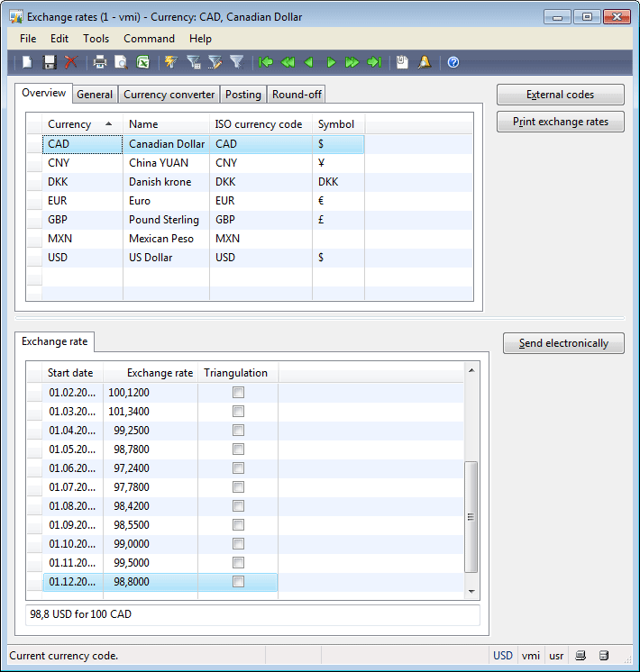Open the blue Help question icon
The width and height of the screenshot is (640, 672).
pos(453,62)
